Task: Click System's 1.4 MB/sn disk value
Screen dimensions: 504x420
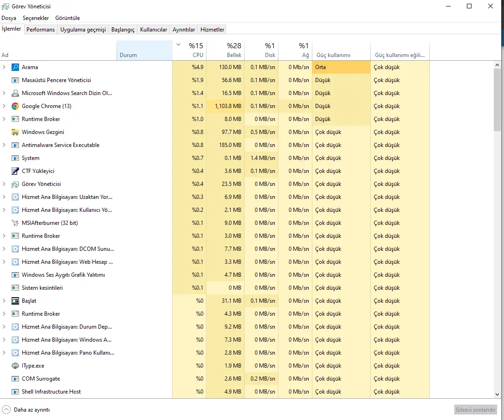Action: (x=263, y=158)
